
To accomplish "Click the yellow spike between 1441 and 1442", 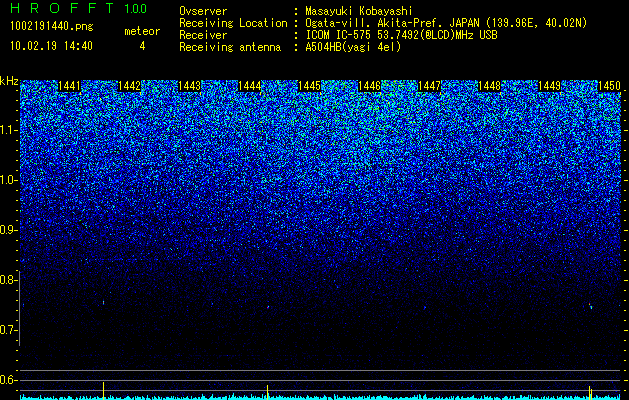I will coord(103,390).
